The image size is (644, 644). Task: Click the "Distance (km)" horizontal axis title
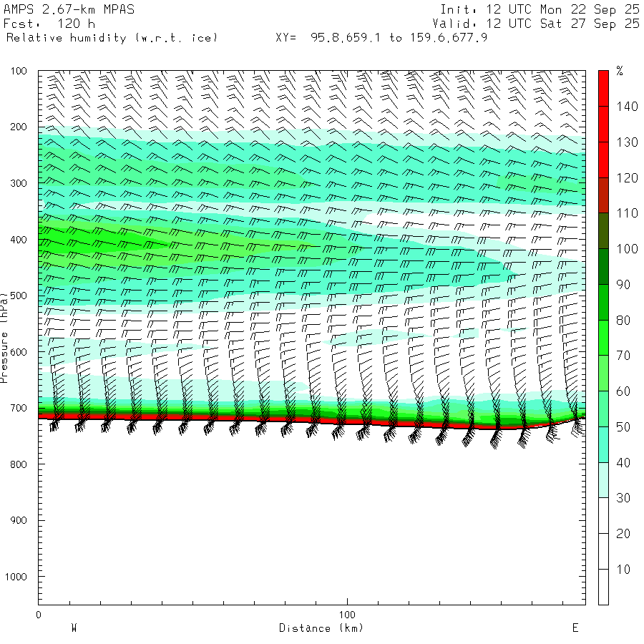pos(321,628)
